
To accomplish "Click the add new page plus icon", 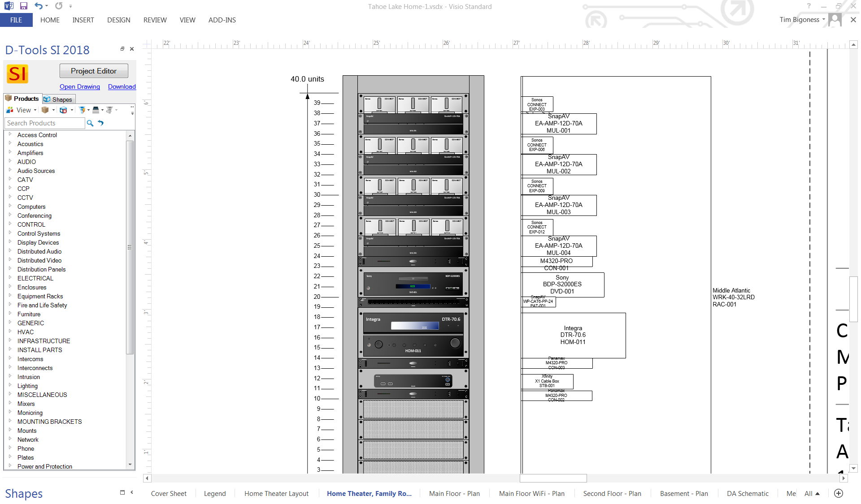I will tap(839, 493).
